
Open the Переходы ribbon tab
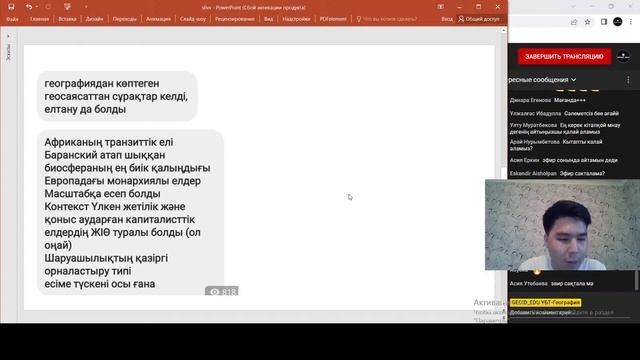[124, 19]
